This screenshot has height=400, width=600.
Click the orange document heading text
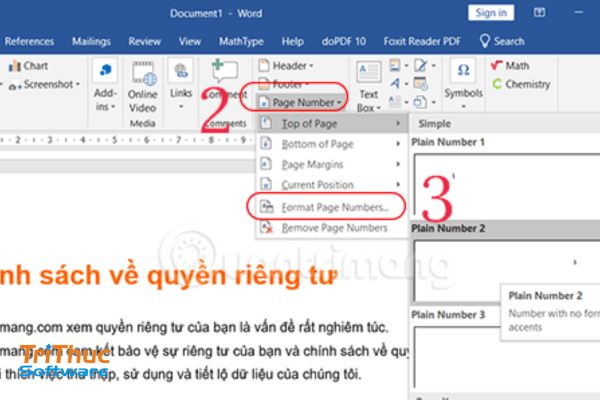click(168, 276)
